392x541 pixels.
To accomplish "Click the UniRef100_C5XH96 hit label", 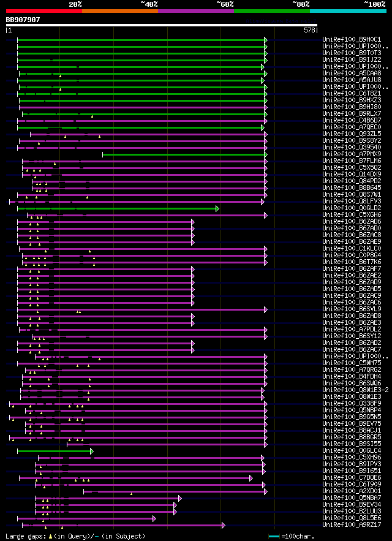I will 352,457.
